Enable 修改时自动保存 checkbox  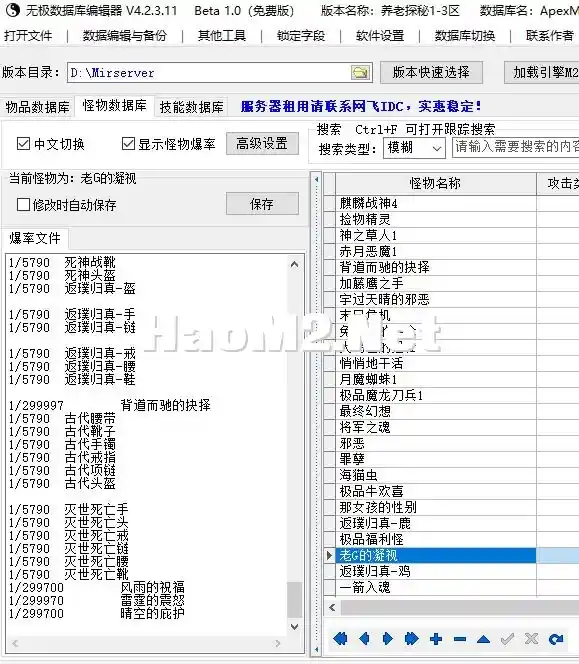coord(23,205)
